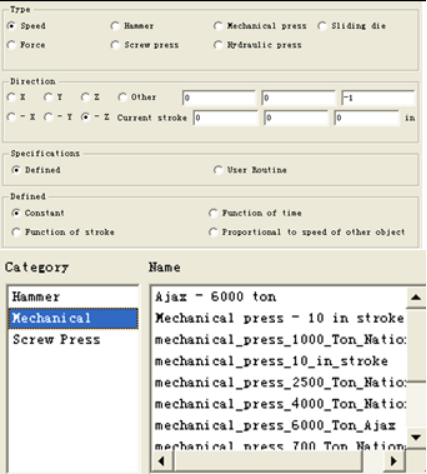Select the Screw Press category
The height and width of the screenshot is (474, 427).
[73, 340]
